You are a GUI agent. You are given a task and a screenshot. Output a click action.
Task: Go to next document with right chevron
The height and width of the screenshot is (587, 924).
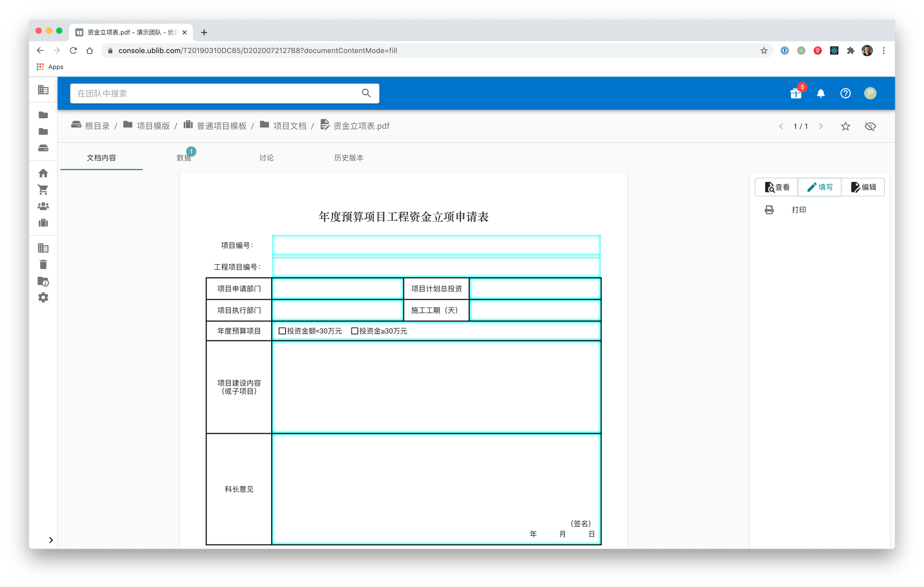click(x=821, y=126)
